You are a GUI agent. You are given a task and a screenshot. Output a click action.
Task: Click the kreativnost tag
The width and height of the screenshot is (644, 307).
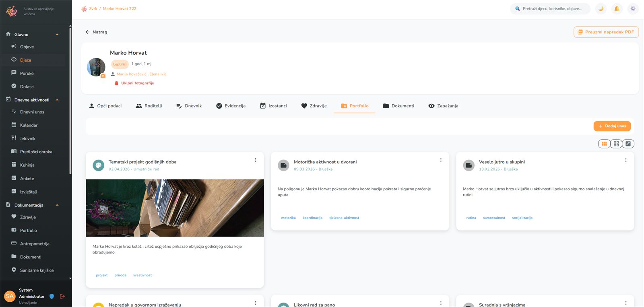[x=142, y=275]
